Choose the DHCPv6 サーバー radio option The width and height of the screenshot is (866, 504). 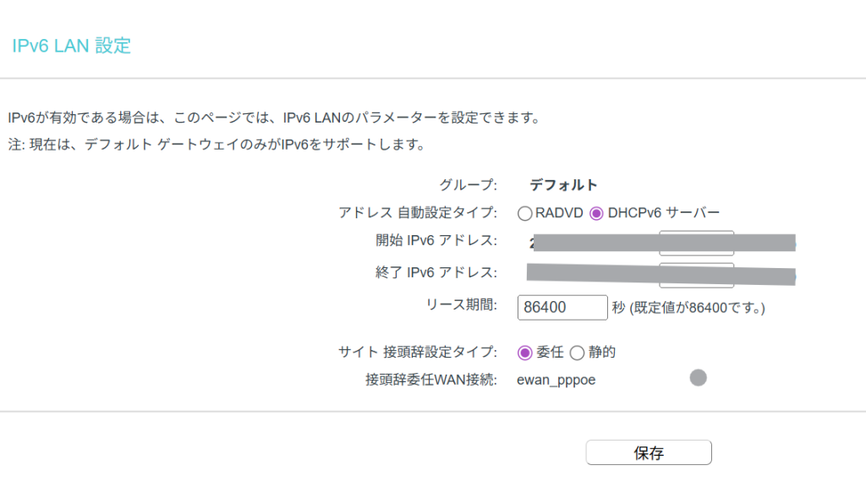596,213
